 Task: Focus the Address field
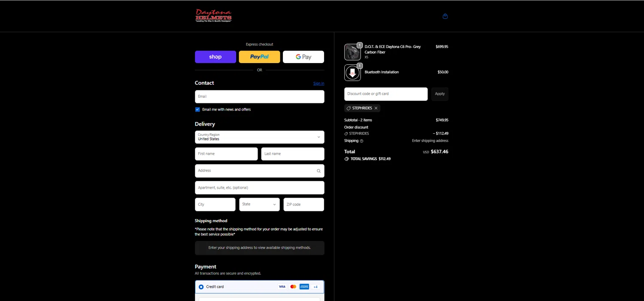tap(259, 171)
